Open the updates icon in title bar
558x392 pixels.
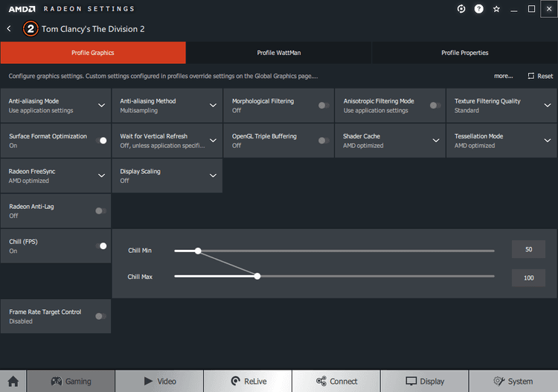(461, 9)
